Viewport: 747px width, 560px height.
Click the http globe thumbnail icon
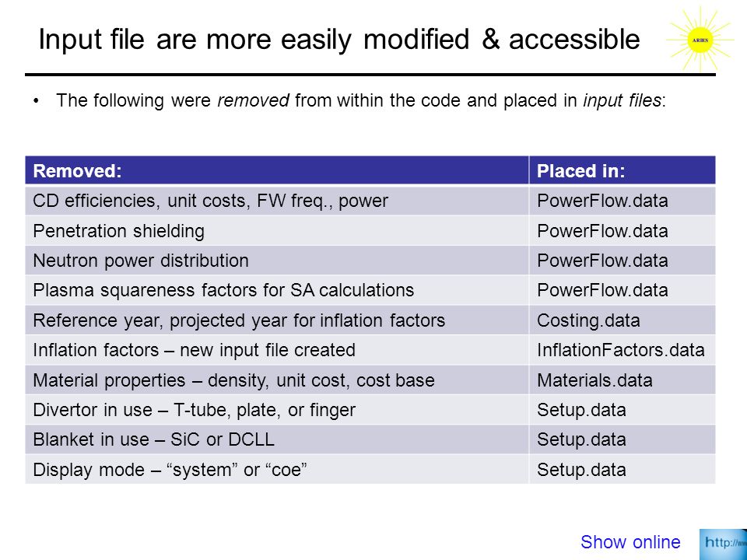[x=723, y=544]
